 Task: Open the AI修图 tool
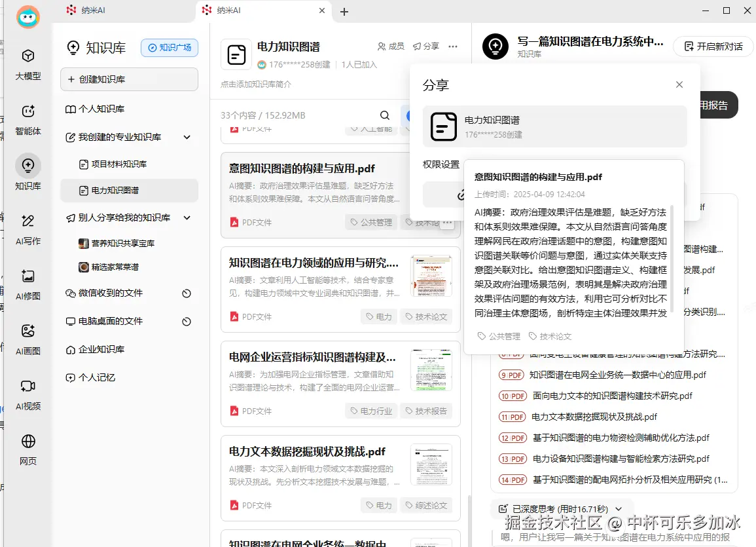click(x=28, y=284)
